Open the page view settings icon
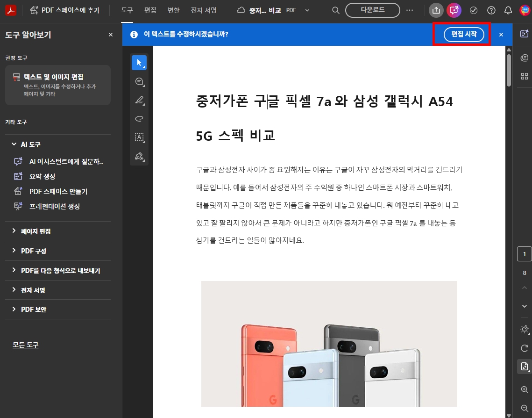The image size is (532, 418). pos(525,367)
